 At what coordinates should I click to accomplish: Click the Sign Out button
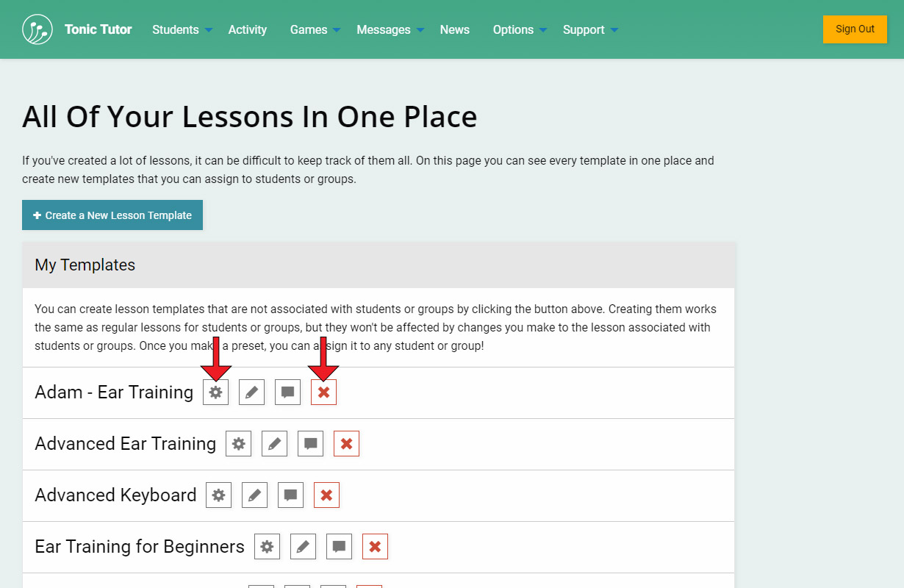tap(855, 29)
